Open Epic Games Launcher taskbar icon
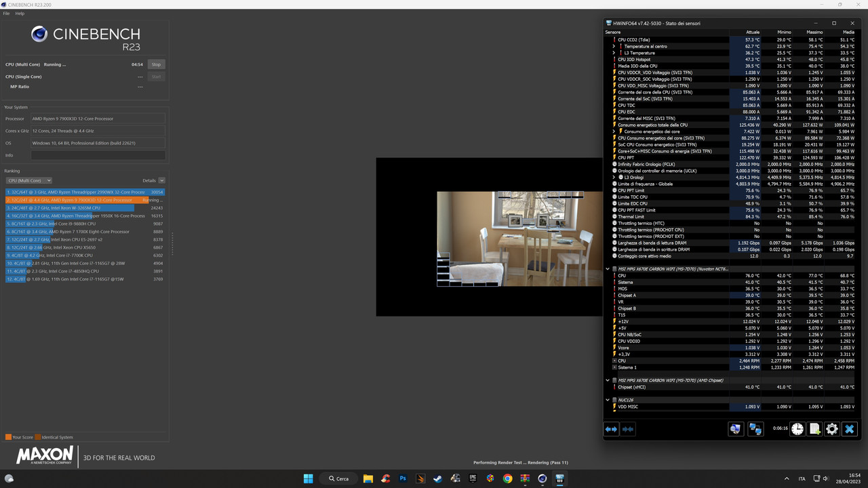The image size is (868, 488). (x=473, y=479)
